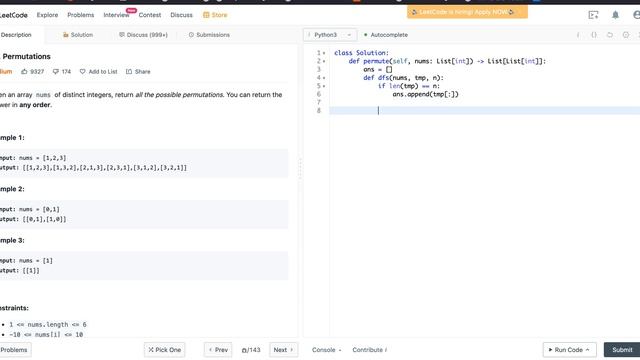Go to the next problem
Screen dimensions: 640x360
283,350
